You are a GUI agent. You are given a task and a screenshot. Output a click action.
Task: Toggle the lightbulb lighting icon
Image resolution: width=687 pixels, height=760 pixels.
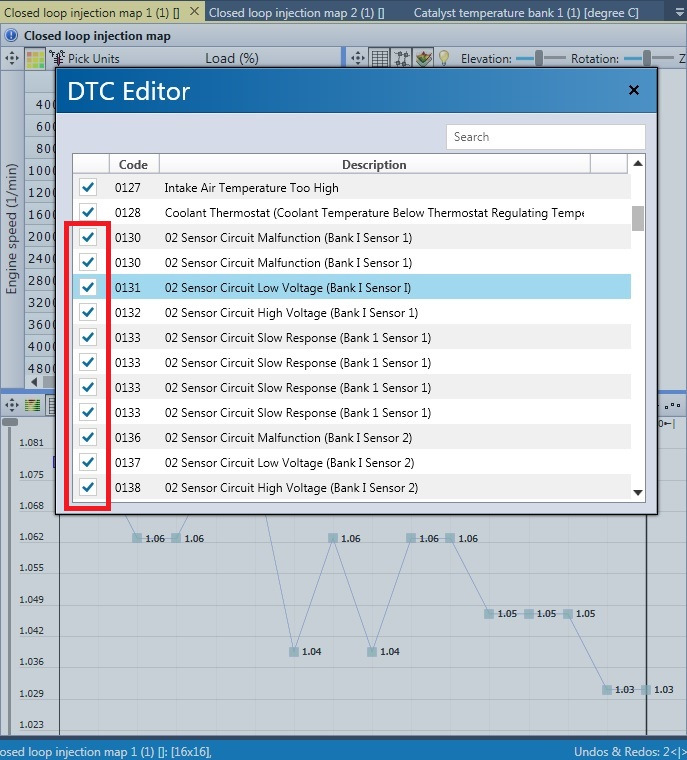[x=444, y=58]
